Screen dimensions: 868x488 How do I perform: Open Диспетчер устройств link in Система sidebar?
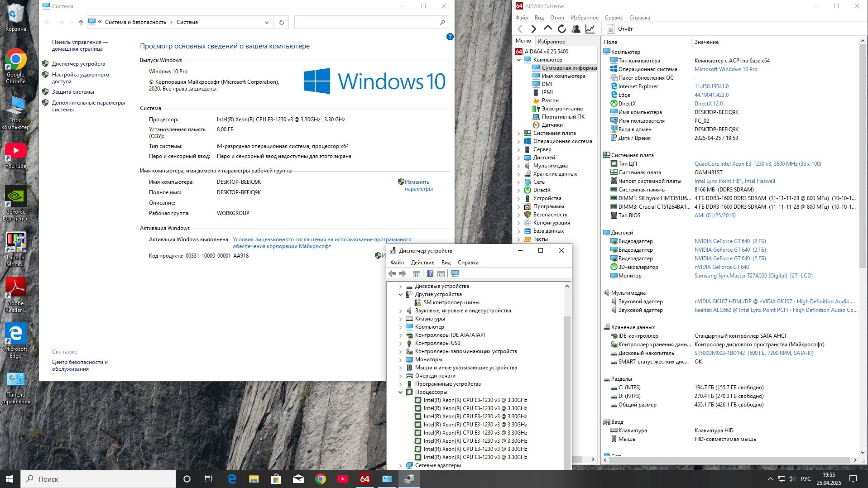[x=78, y=64]
